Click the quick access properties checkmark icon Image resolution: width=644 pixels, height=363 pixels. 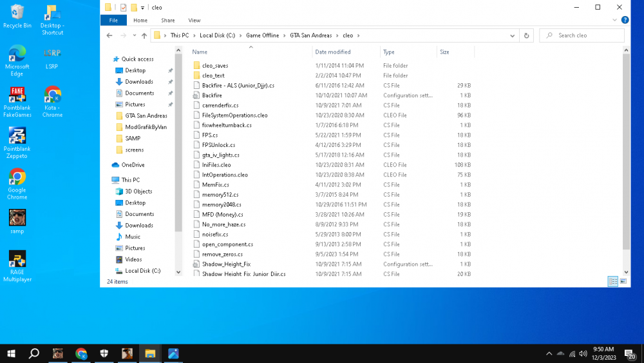tap(123, 7)
